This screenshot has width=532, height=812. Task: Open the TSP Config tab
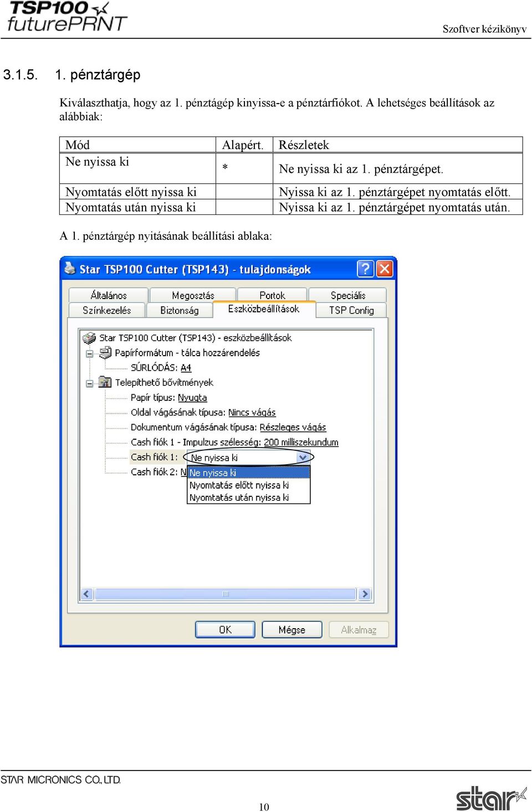(351, 310)
